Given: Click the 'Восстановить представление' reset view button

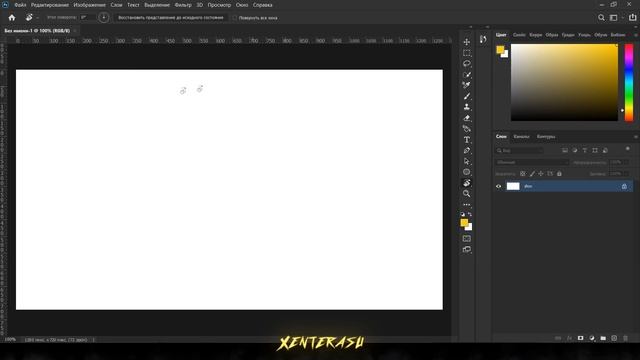Looking at the screenshot, I should (171, 18).
